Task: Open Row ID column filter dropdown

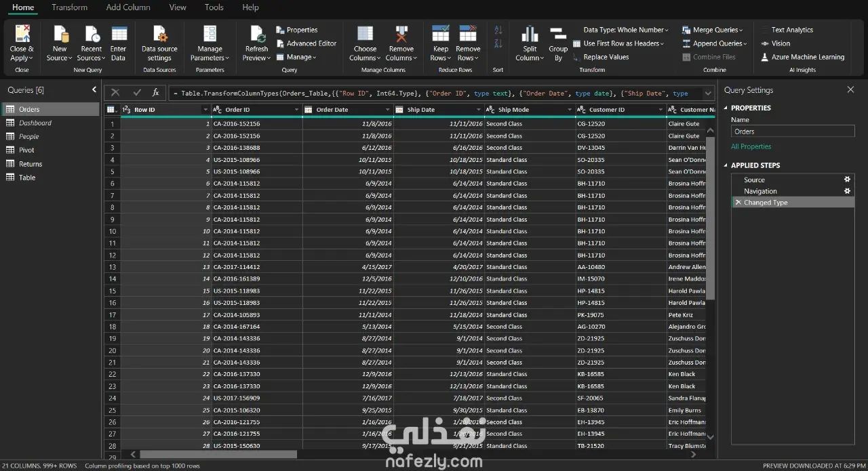Action: pyautogui.click(x=205, y=110)
